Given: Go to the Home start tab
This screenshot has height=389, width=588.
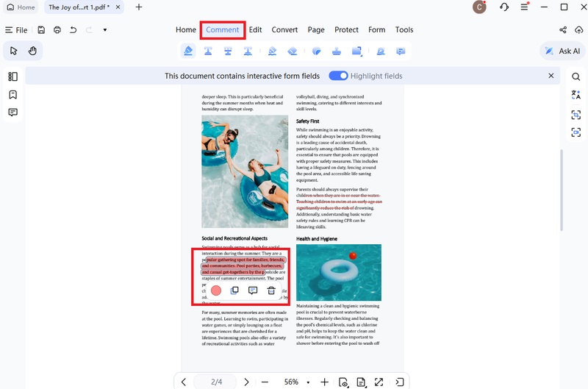Looking at the screenshot, I should (x=21, y=7).
